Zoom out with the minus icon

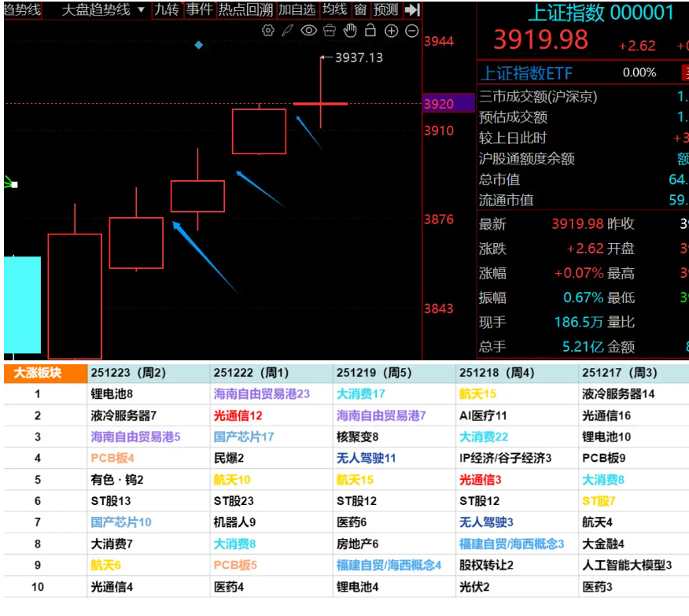click(x=411, y=31)
